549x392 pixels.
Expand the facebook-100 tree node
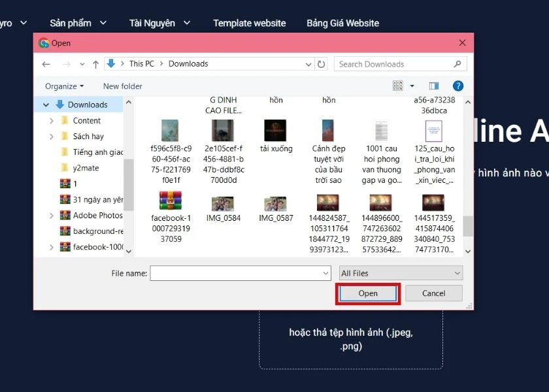click(x=52, y=247)
